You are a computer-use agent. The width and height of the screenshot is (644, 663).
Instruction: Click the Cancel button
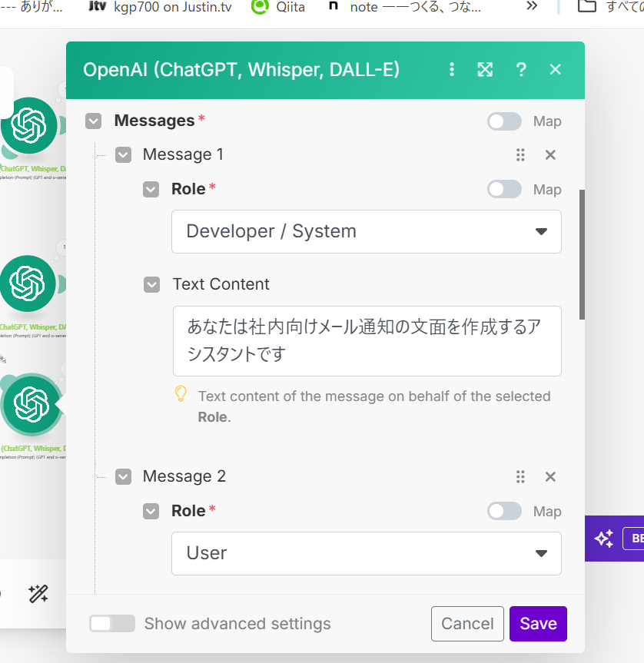click(467, 624)
